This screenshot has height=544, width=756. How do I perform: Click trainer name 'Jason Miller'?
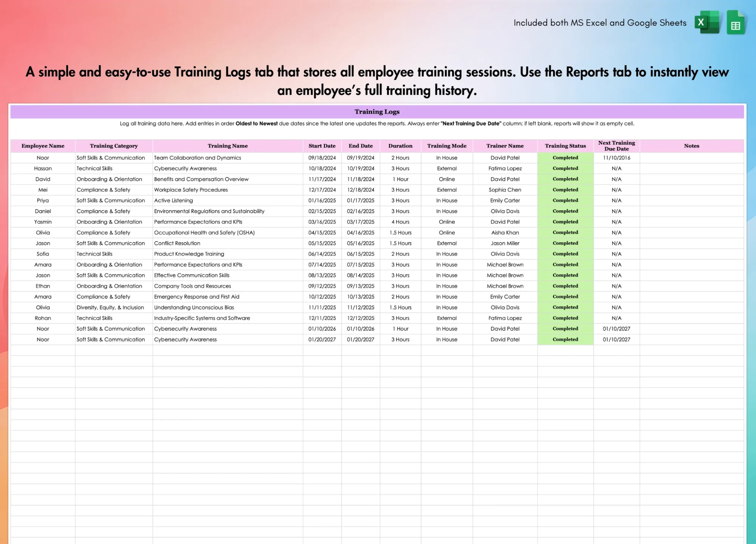[x=505, y=243]
